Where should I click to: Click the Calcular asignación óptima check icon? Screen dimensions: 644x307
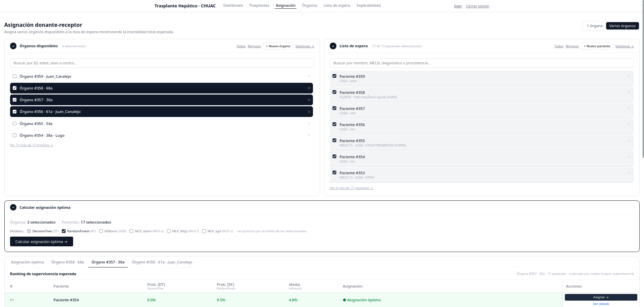pos(13,207)
